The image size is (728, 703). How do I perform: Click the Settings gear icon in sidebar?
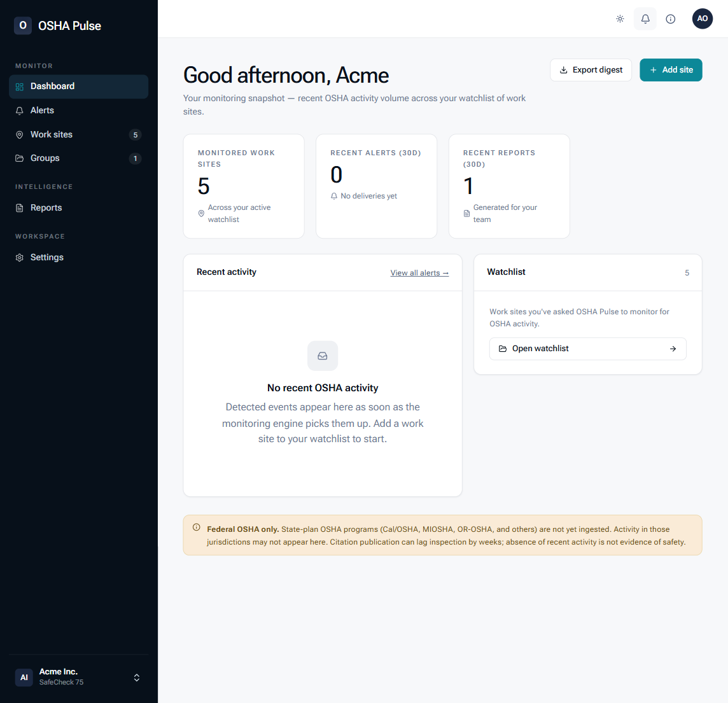tap(20, 258)
